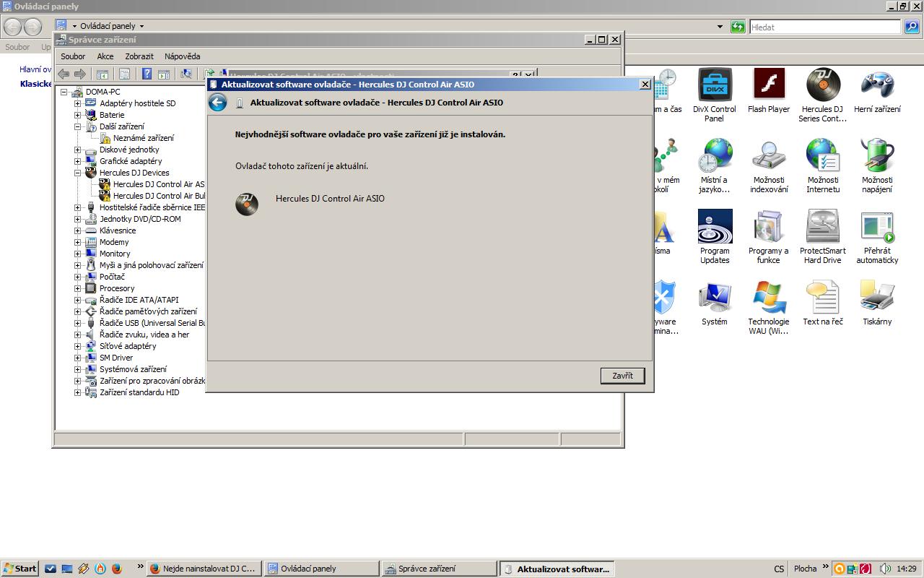Select Hercules DJ Control Air Bulk device entry

click(159, 196)
